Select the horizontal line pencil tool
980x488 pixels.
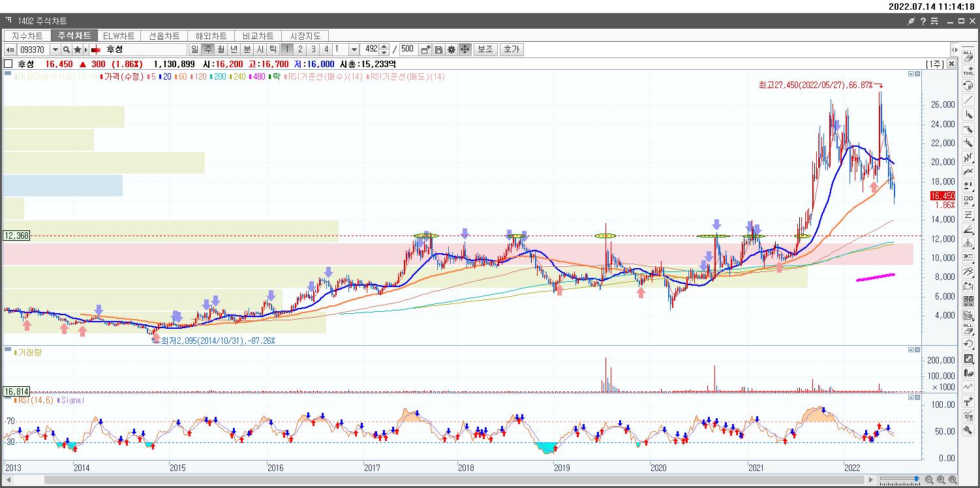tap(968, 129)
